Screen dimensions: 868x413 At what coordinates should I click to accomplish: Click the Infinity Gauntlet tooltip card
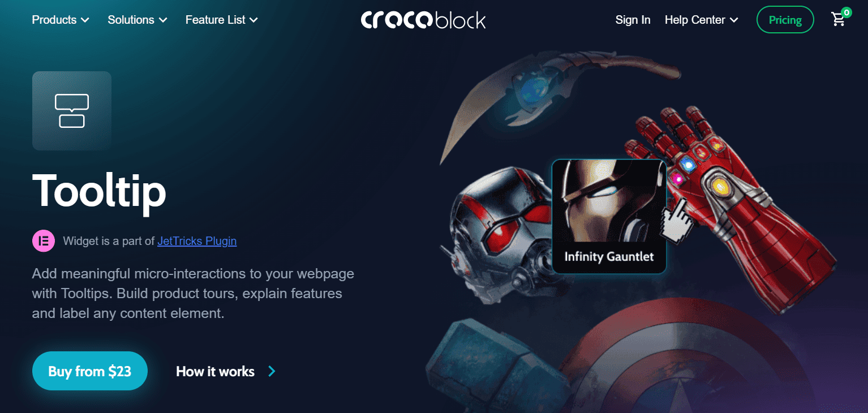609,216
